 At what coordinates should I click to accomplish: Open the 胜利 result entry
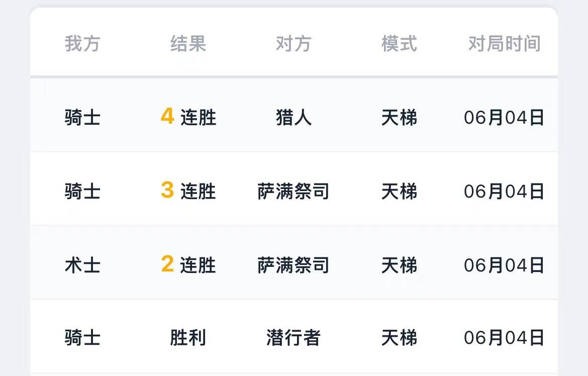point(188,338)
